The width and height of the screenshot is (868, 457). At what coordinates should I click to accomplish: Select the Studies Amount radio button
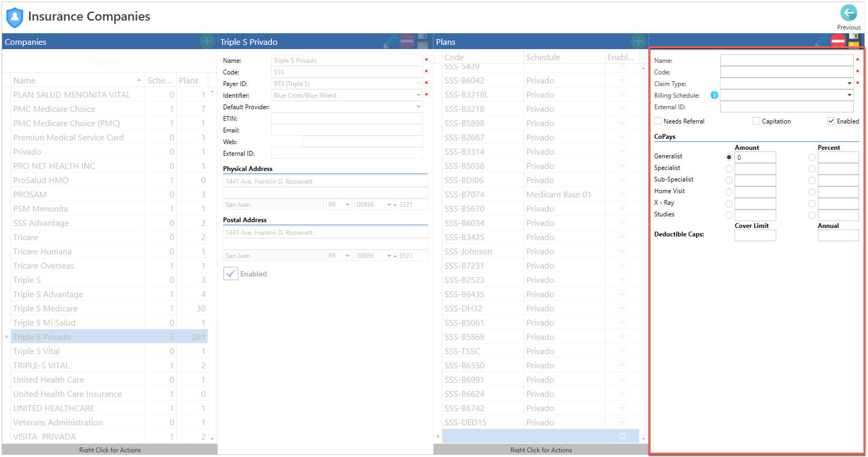[x=729, y=215]
